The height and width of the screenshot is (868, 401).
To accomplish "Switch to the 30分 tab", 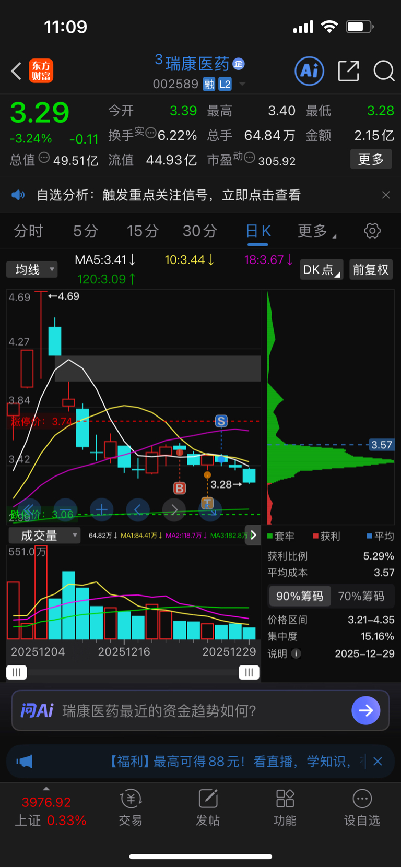I will (200, 231).
